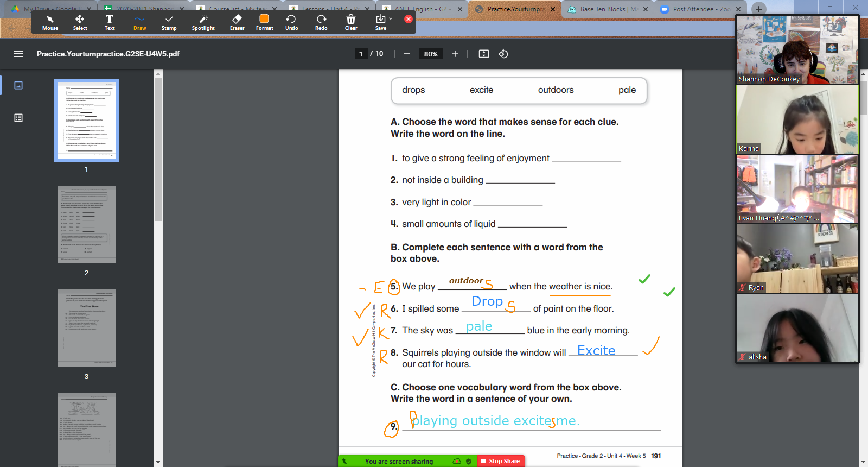
Task: Fit the PDF to page
Action: pos(484,54)
